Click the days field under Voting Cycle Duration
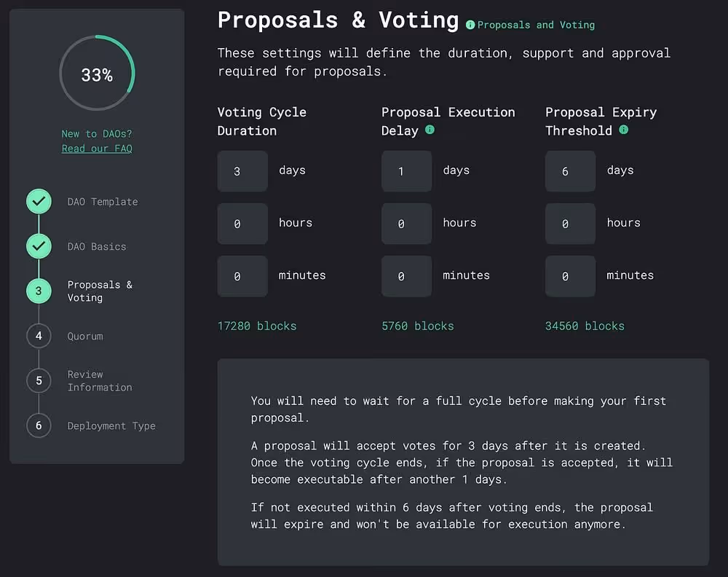Screen dimensions: 728x577 pyautogui.click(x=242, y=170)
